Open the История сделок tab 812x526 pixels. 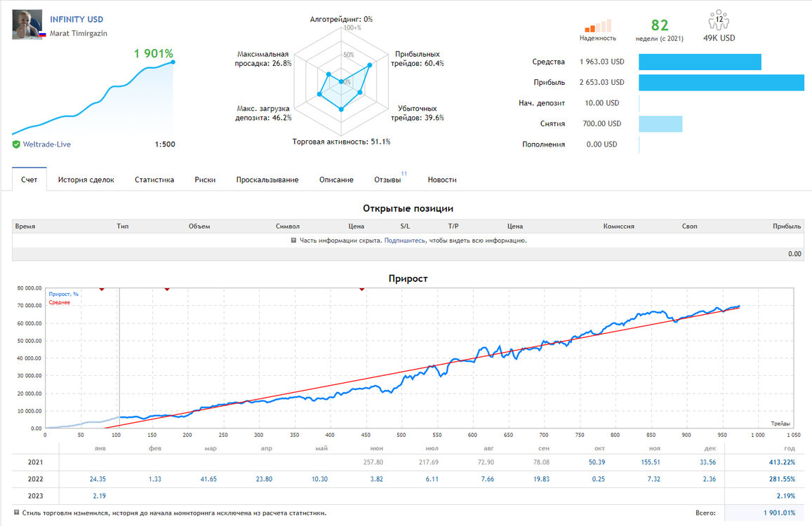pyautogui.click(x=86, y=180)
